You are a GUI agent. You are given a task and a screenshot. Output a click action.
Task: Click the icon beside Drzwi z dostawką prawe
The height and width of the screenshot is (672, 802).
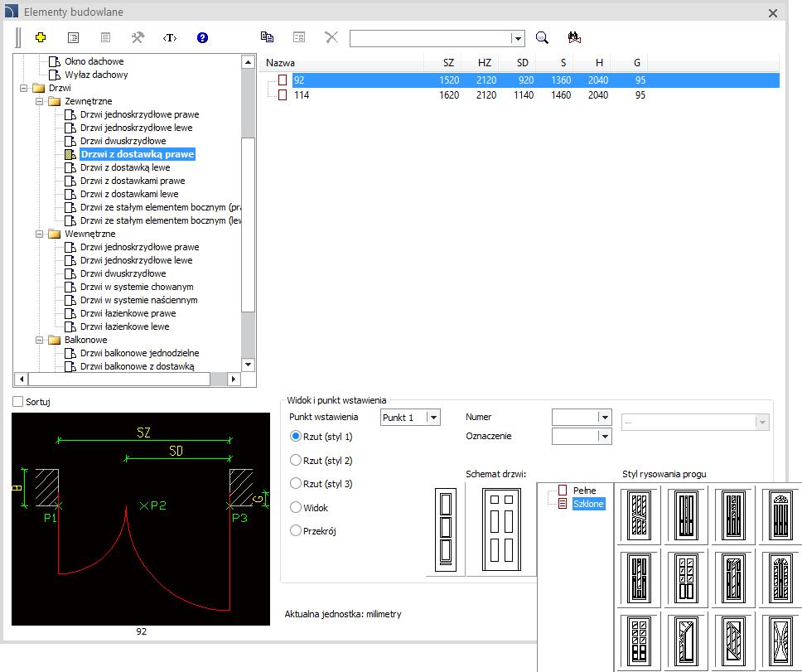(x=70, y=154)
